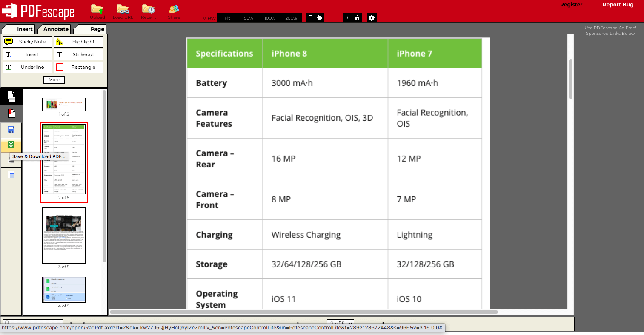The image size is (644, 335).
Task: Select thumbnail of page 2 of 5
Action: (x=64, y=160)
